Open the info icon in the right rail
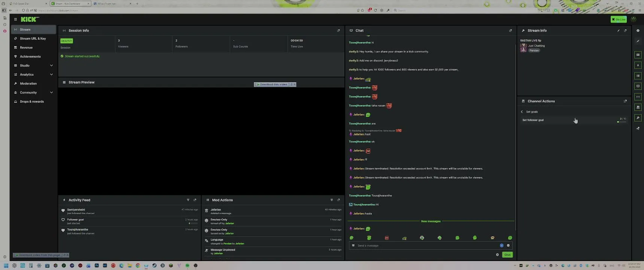The height and width of the screenshot is (270, 644). point(638,31)
